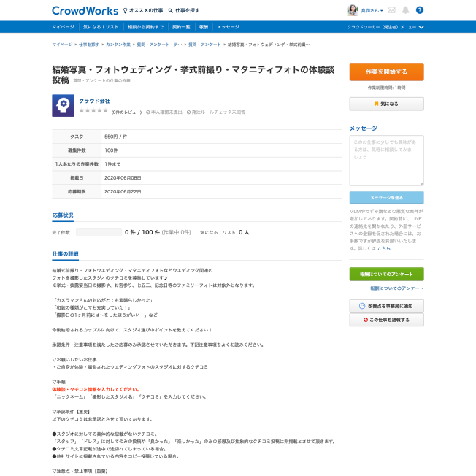Bookmark the job with the 気になる button

tap(386, 104)
